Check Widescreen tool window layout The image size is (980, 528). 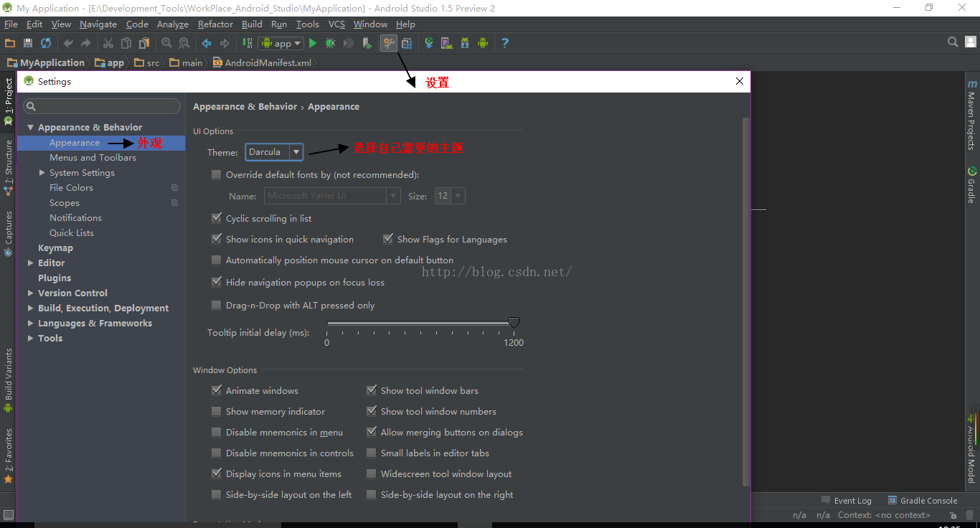372,473
